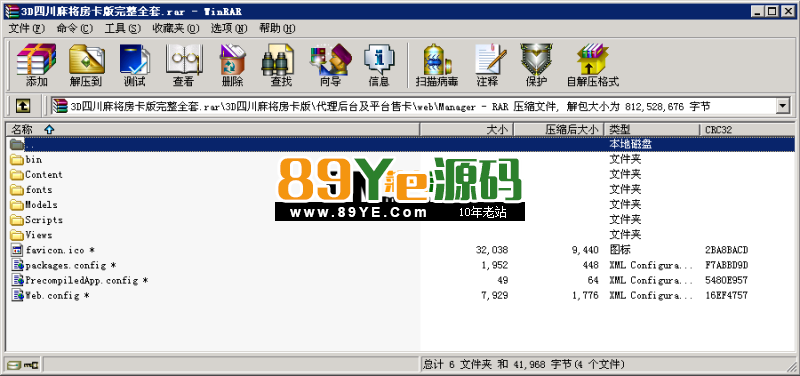Click CRC32 value 16EF4757
Image resolution: width=800 pixels, height=376 pixels.
coord(726,295)
